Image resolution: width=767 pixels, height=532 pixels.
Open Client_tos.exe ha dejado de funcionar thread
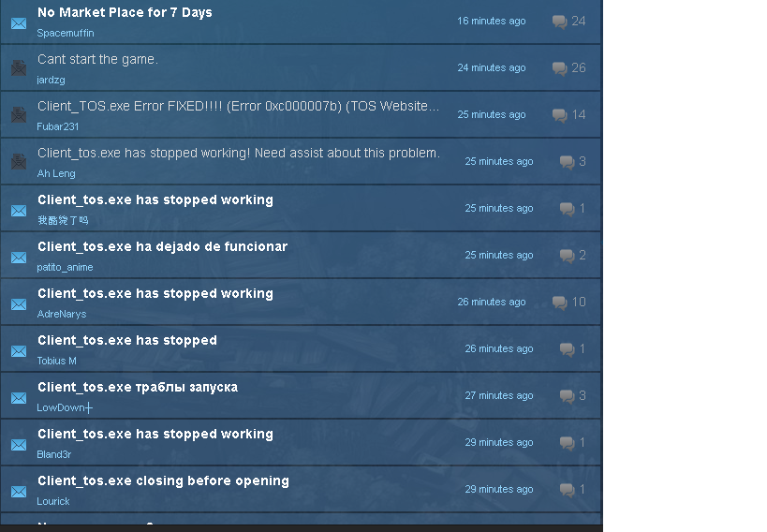click(162, 246)
